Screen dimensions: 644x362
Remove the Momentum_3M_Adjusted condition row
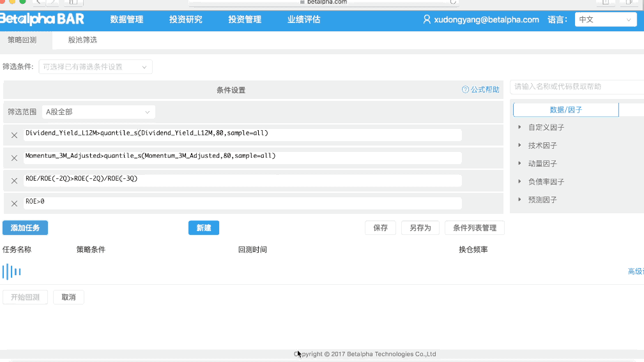coord(14,158)
